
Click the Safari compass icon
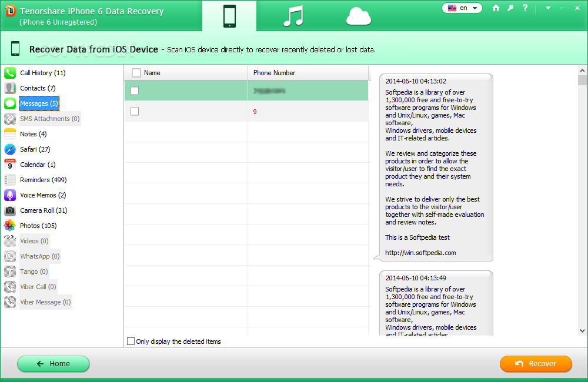(10, 149)
